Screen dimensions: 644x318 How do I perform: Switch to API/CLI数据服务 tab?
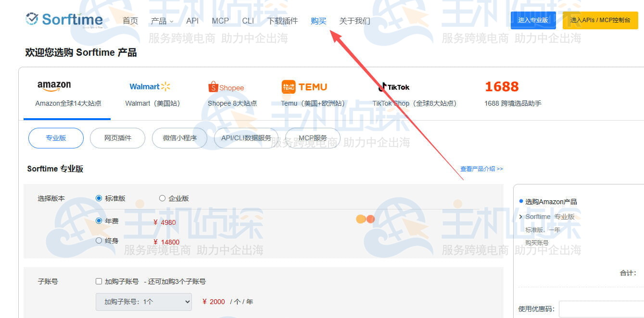[246, 138]
